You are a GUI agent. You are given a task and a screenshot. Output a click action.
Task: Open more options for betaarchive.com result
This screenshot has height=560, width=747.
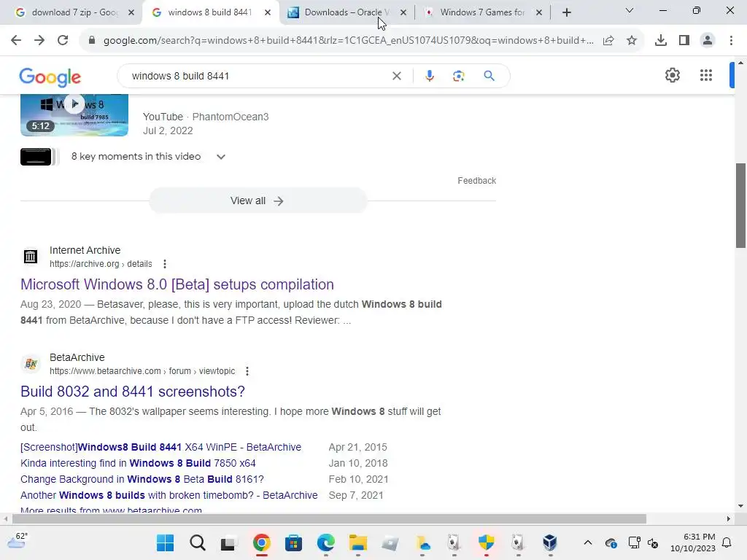247,371
